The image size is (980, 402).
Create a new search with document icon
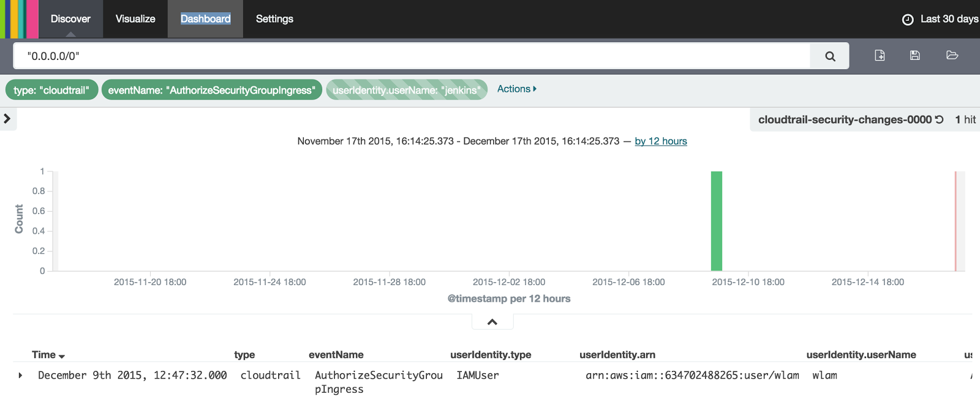pyautogui.click(x=880, y=55)
